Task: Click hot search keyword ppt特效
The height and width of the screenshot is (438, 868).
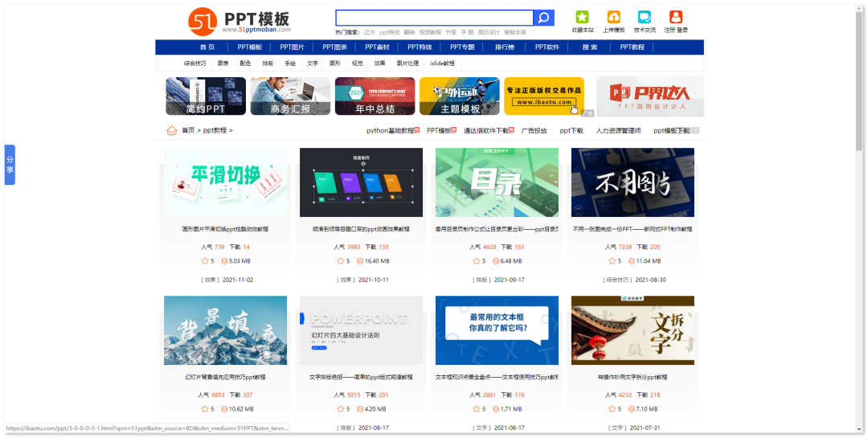Action: (x=390, y=32)
